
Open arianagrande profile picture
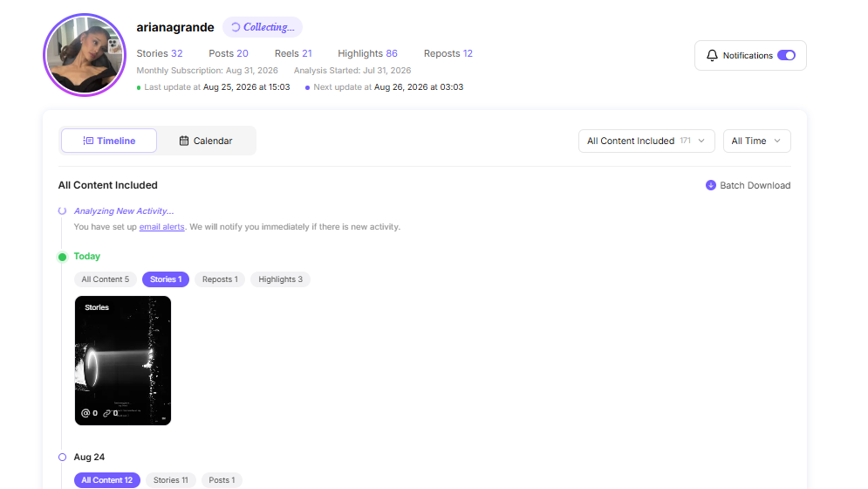pyautogui.click(x=85, y=55)
